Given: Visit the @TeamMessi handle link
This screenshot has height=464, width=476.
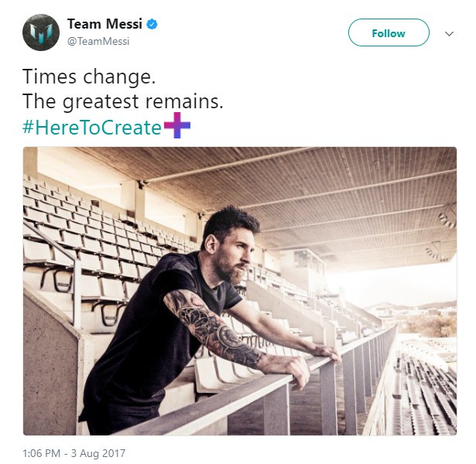Looking at the screenshot, I should click(x=98, y=41).
